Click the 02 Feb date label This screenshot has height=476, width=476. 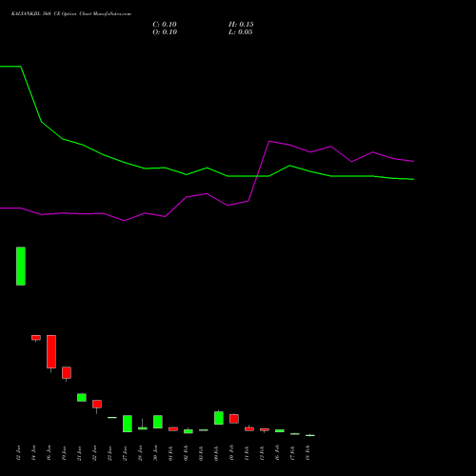(186, 453)
